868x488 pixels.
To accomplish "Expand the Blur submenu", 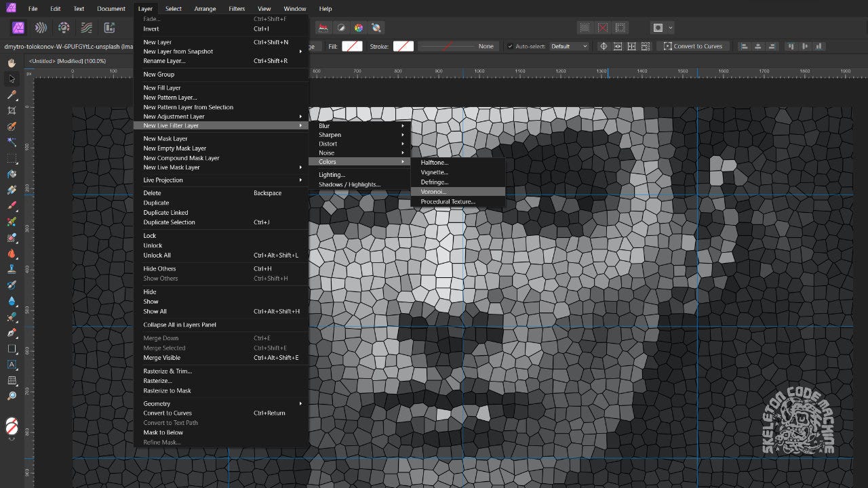I will pyautogui.click(x=359, y=126).
